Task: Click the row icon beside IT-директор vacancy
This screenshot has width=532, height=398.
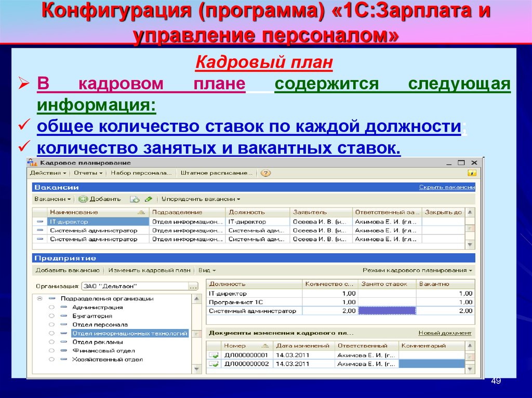Action: tap(40, 222)
